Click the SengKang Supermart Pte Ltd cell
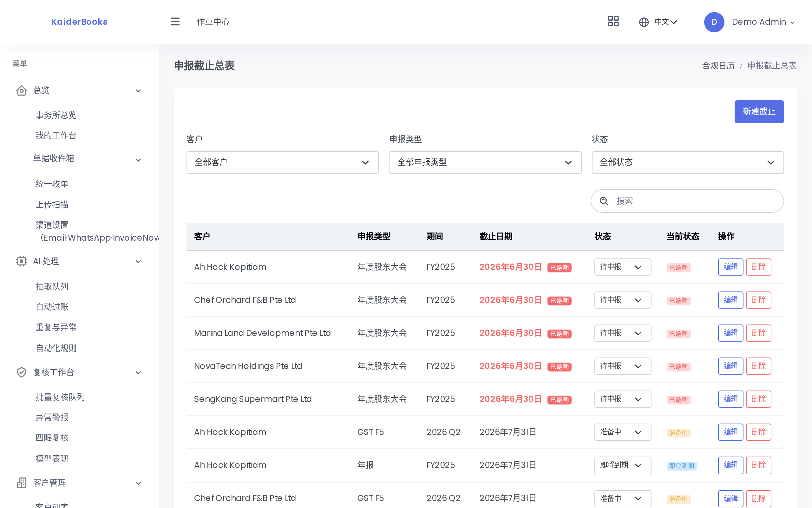Image resolution: width=812 pixels, height=508 pixels. pos(253,399)
